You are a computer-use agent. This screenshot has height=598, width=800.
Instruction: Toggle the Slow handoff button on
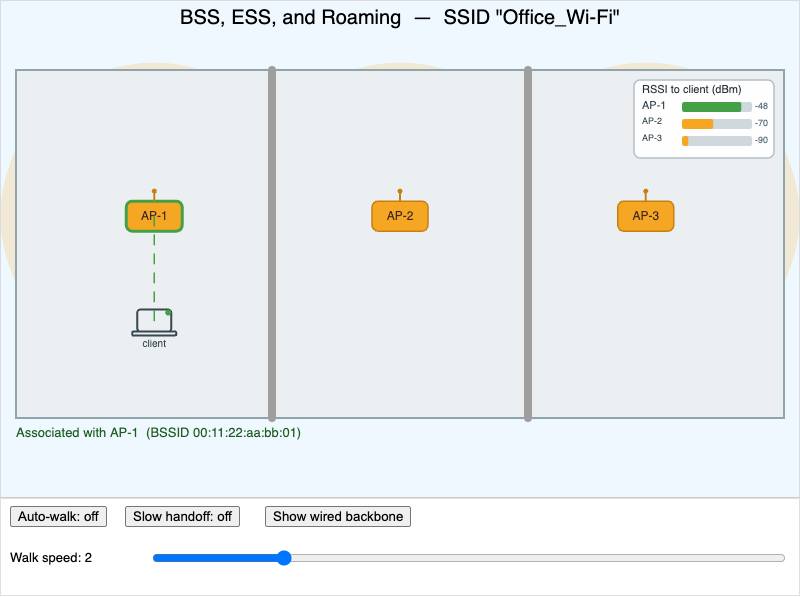[x=182, y=516]
